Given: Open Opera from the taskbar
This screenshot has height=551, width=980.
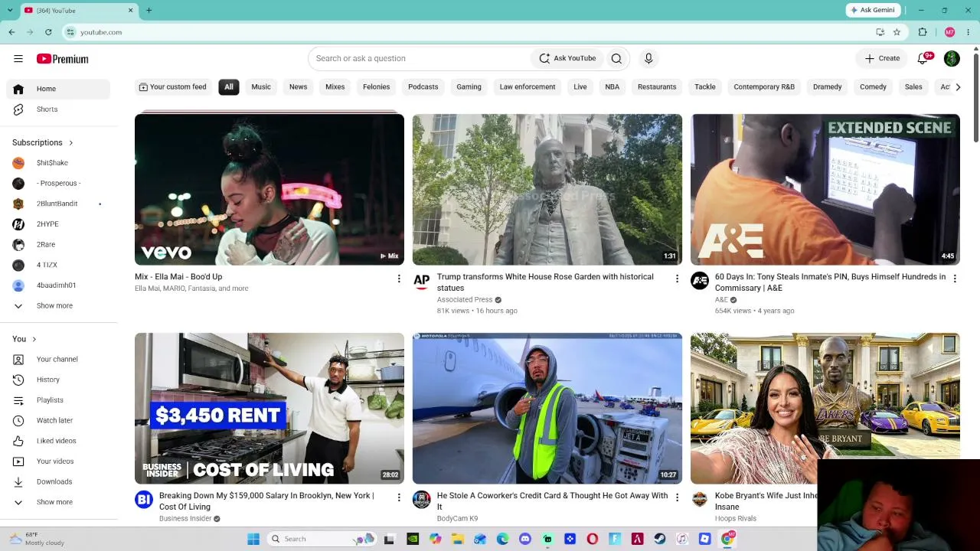Looking at the screenshot, I should [x=593, y=539].
